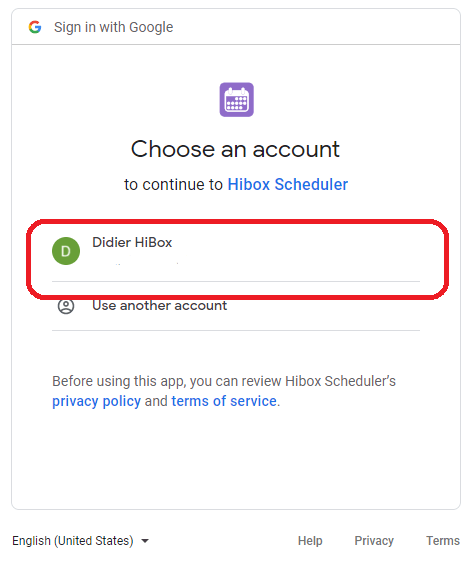Image resolution: width=474 pixels, height=561 pixels.
Task: Click the Sign in with Google header text
Action: coord(113,27)
